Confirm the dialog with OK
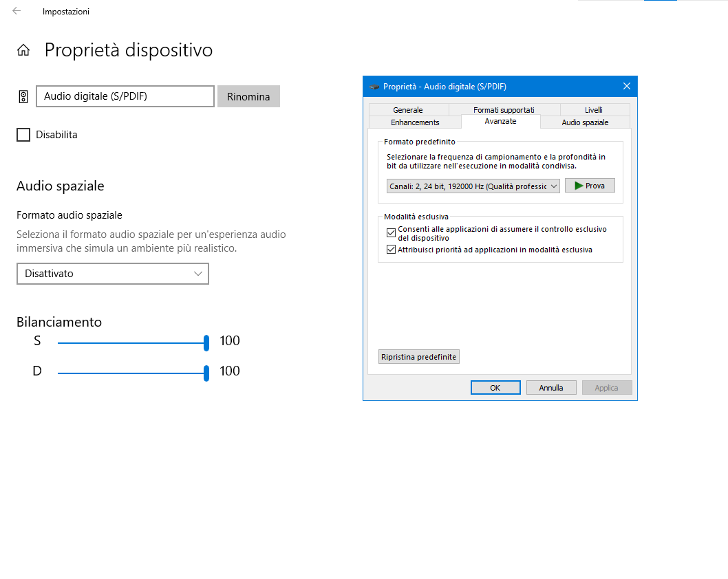Image resolution: width=728 pixels, height=579 pixels. tap(495, 388)
